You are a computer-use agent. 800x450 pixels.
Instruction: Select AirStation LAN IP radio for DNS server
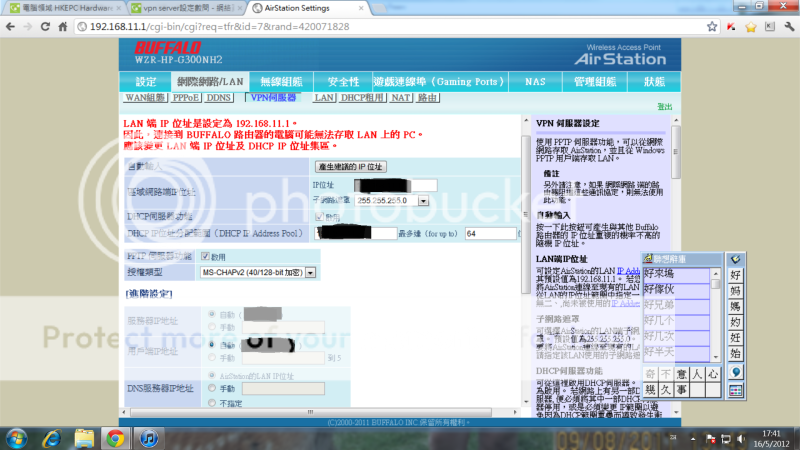tap(212, 376)
